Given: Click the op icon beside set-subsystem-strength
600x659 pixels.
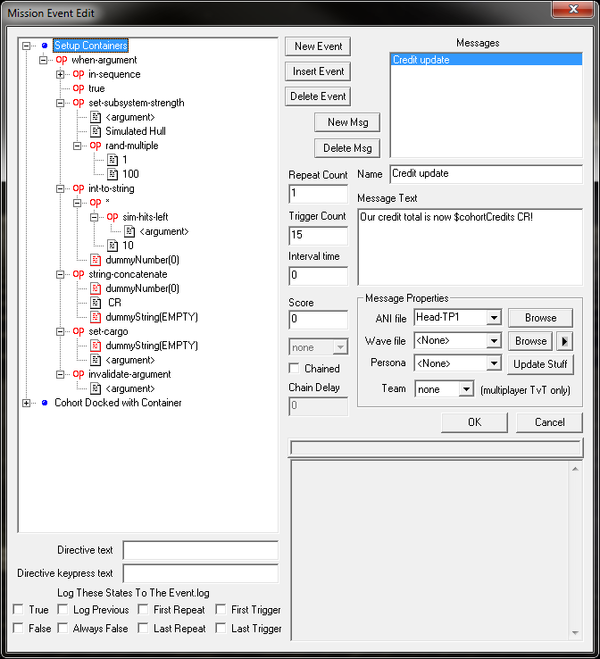Looking at the screenshot, I should (78, 102).
